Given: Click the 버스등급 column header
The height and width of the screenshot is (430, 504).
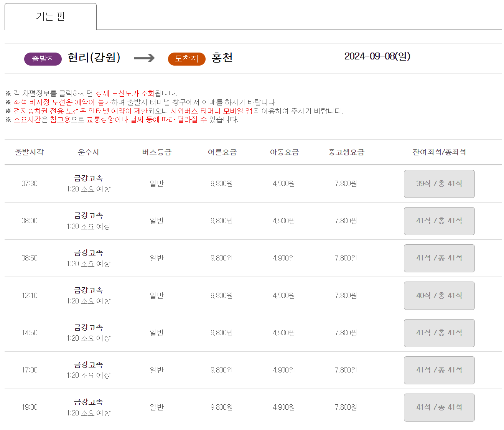Looking at the screenshot, I should tap(157, 152).
